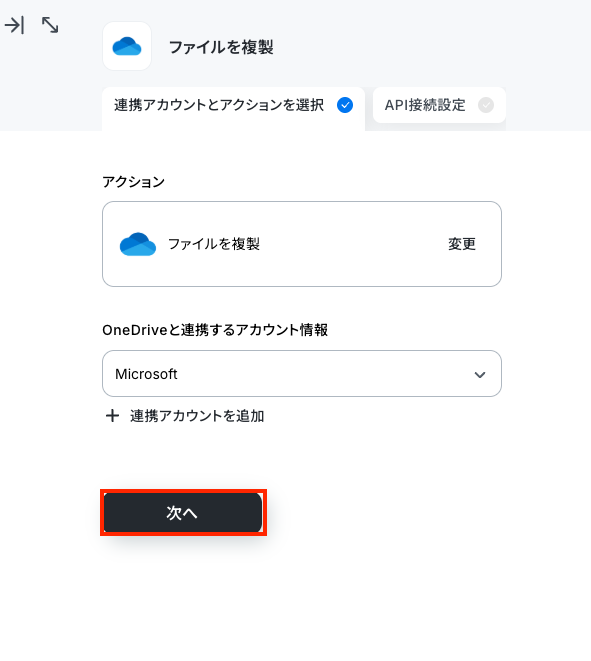Click the plus icon beside 連携アカウントを追加
Screen dimensions: 591x661
click(112, 416)
